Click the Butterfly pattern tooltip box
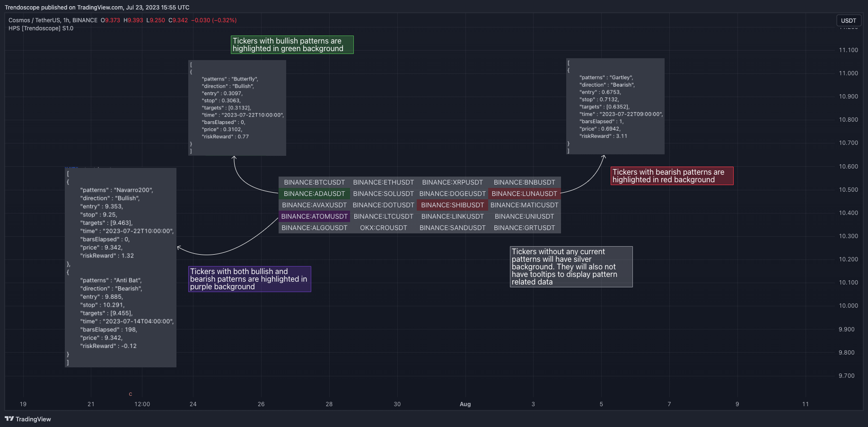 (237, 107)
